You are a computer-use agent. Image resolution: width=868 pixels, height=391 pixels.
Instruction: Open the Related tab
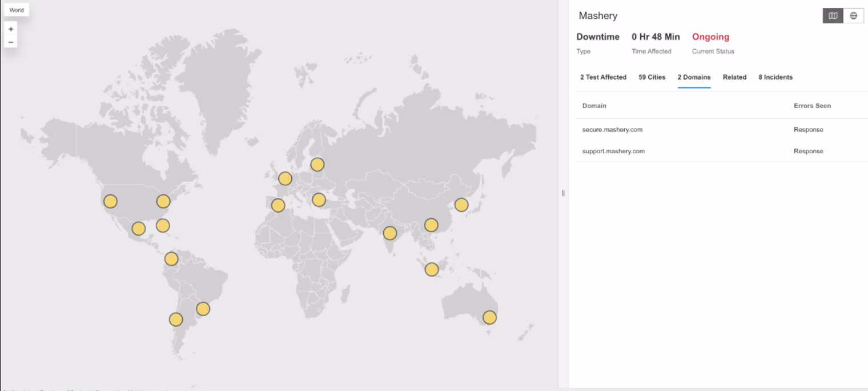[734, 77]
